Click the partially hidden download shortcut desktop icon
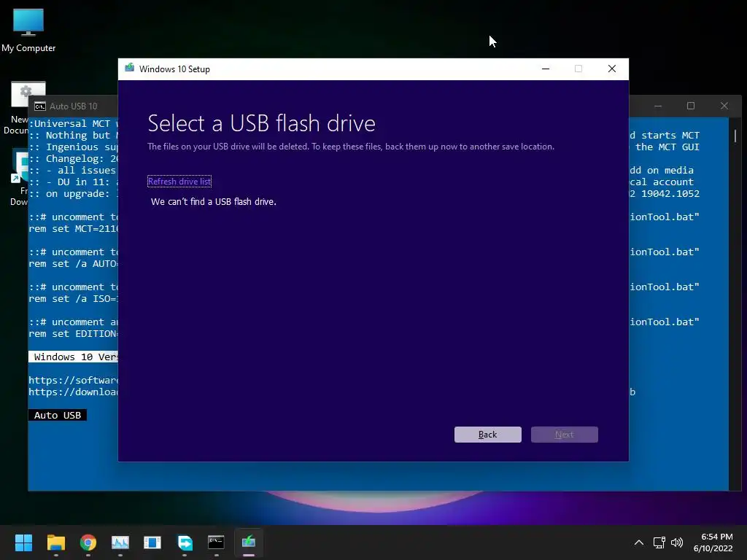The width and height of the screenshot is (747, 560). click(x=19, y=177)
